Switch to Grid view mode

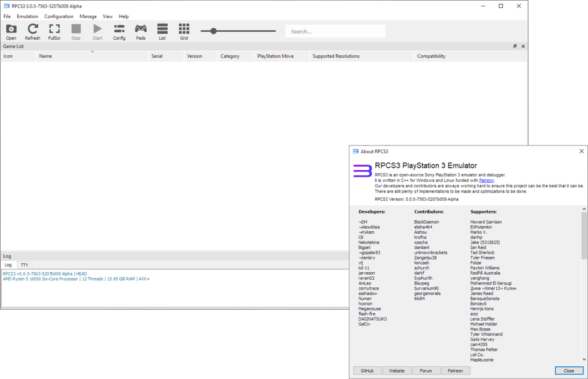coord(184,32)
